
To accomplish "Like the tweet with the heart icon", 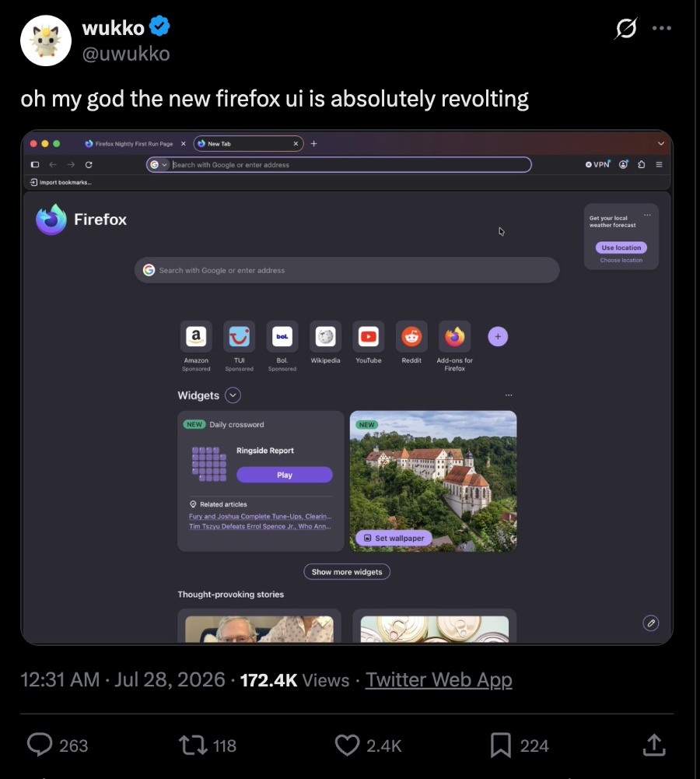I will pos(347,746).
